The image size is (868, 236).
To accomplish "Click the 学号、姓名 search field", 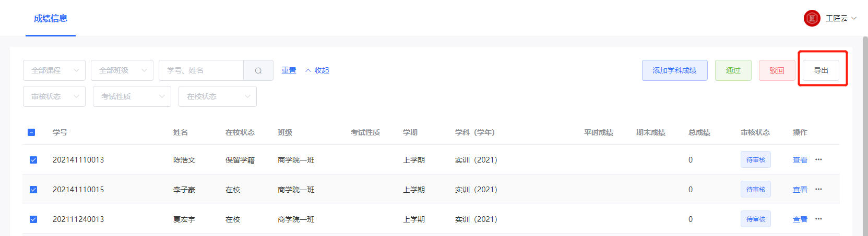I will click(201, 70).
